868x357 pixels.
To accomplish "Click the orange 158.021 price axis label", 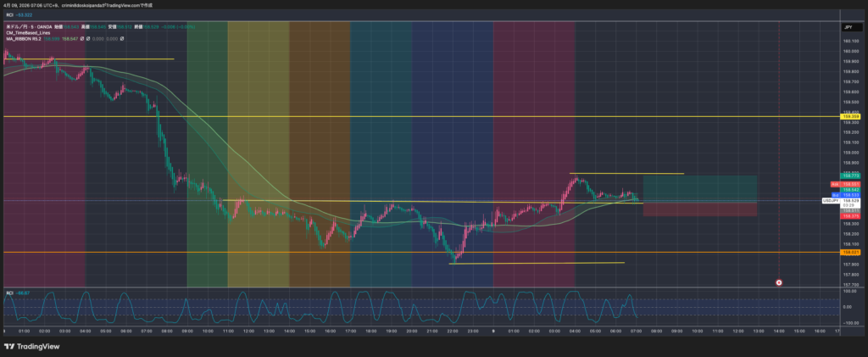I will click(851, 252).
